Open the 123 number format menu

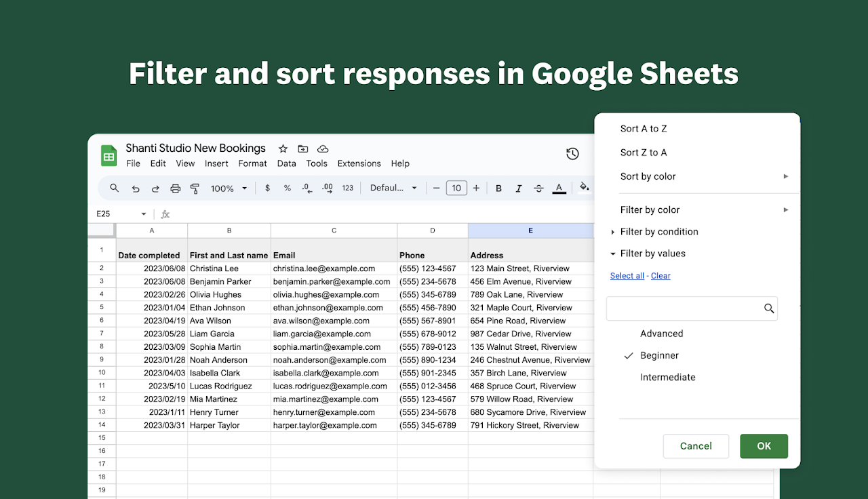point(348,188)
